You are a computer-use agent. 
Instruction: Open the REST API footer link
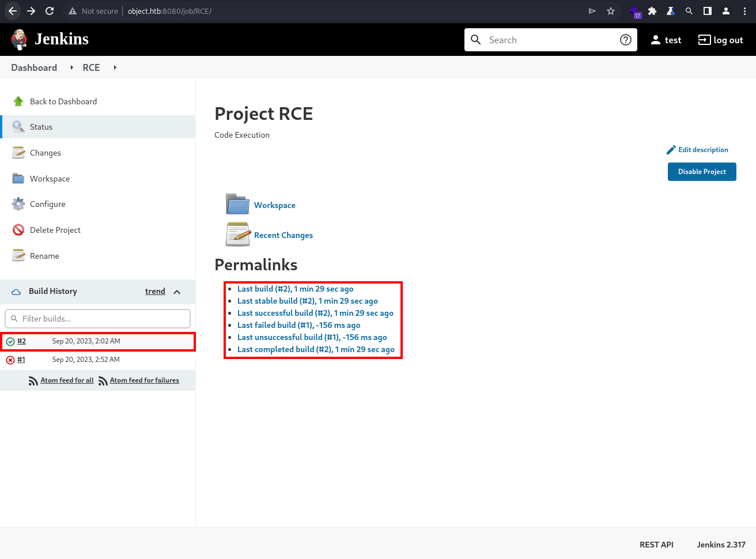[x=656, y=545]
